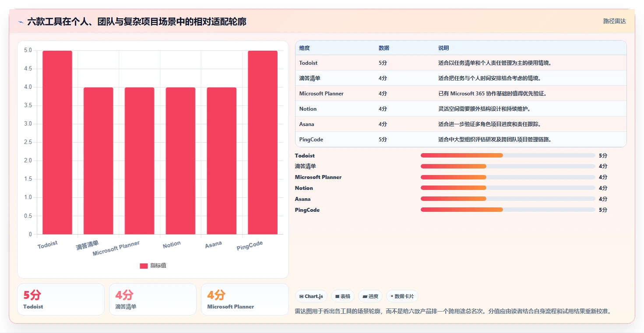
Task: Click the 4分 滴答清单 data card
Action: pos(153,299)
